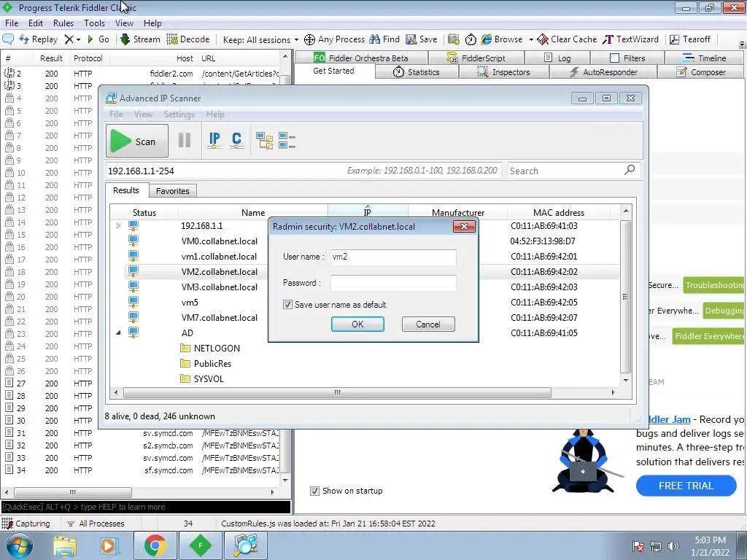Click the Capturing status indicator
This screenshot has width=747, height=560.
26,523
